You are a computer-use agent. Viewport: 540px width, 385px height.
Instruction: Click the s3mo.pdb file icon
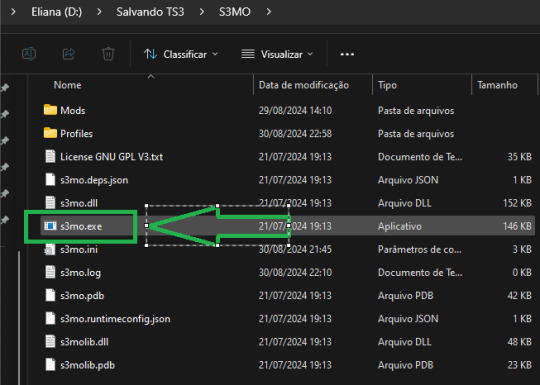point(50,295)
